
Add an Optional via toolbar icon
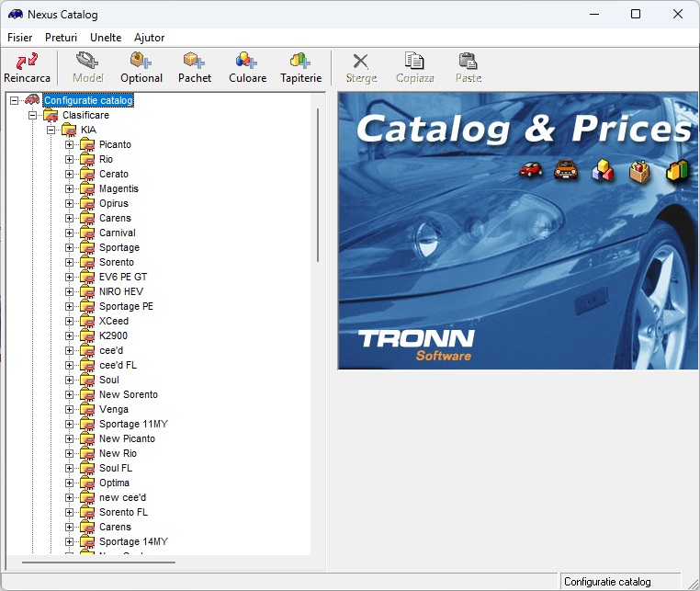coord(141,62)
